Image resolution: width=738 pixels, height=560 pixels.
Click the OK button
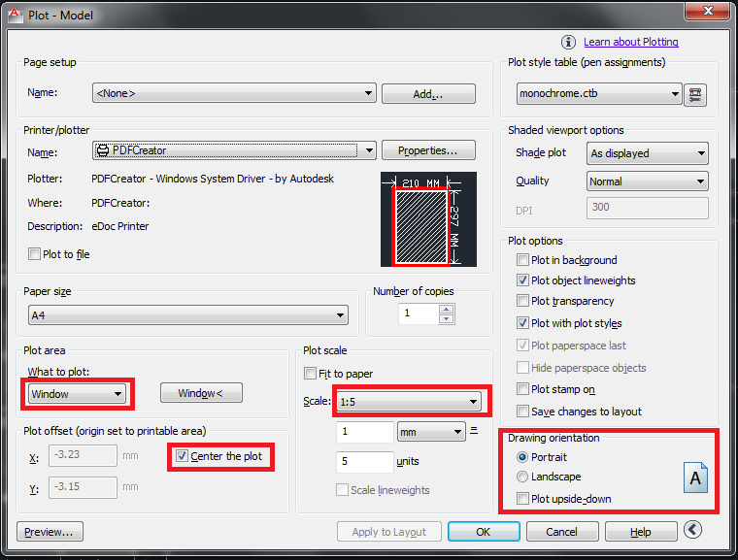484,532
